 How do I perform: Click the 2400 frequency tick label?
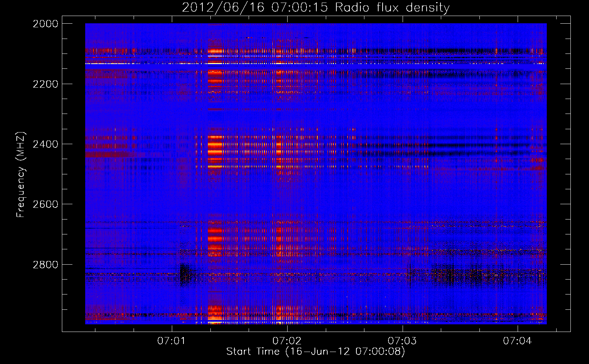(46, 144)
